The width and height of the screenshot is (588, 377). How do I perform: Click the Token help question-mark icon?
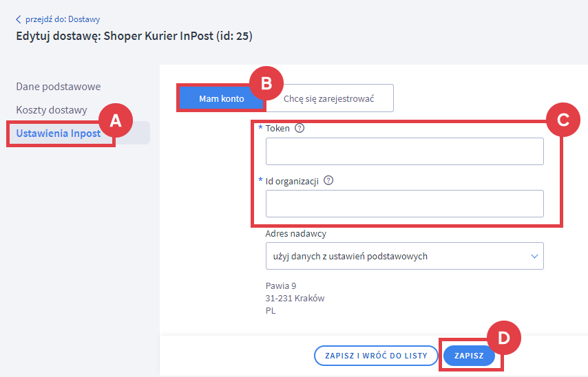pos(300,128)
